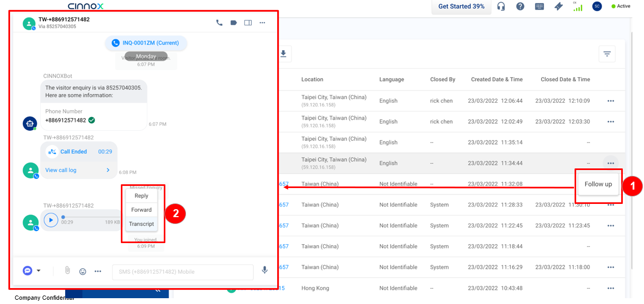The width and height of the screenshot is (644, 304).
Task: Click the SMS message input field
Action: [x=183, y=272]
